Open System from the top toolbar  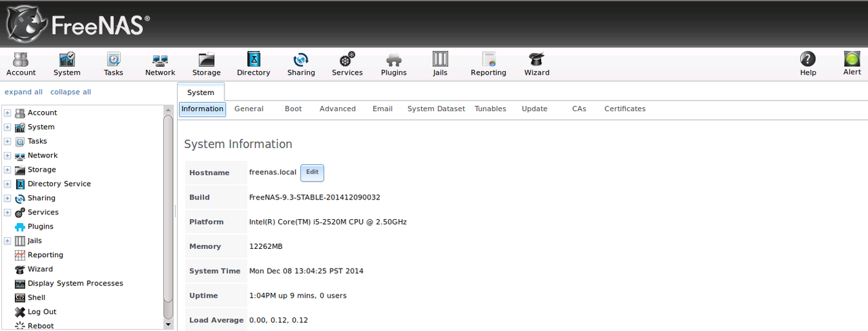(x=67, y=64)
